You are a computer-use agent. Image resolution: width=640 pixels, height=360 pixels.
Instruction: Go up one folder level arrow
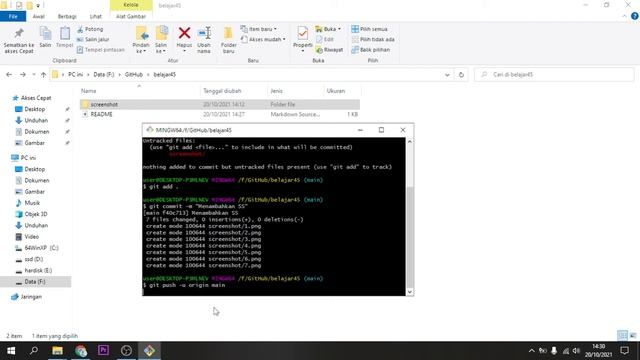pos(43,75)
